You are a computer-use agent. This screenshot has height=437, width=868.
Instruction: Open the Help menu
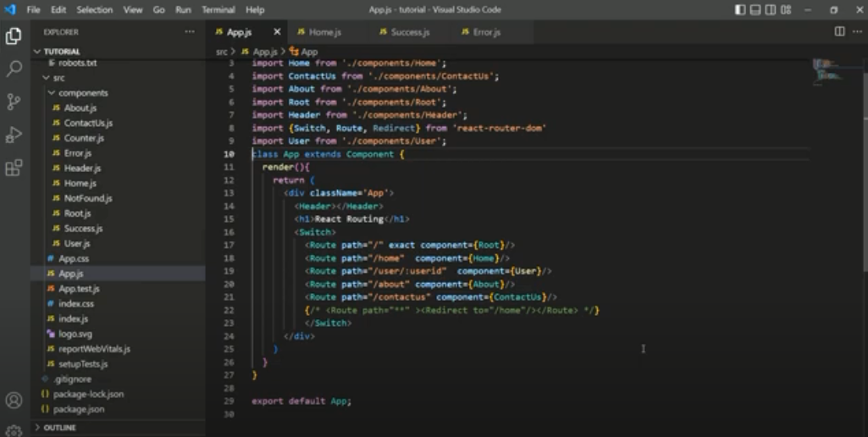[255, 9]
